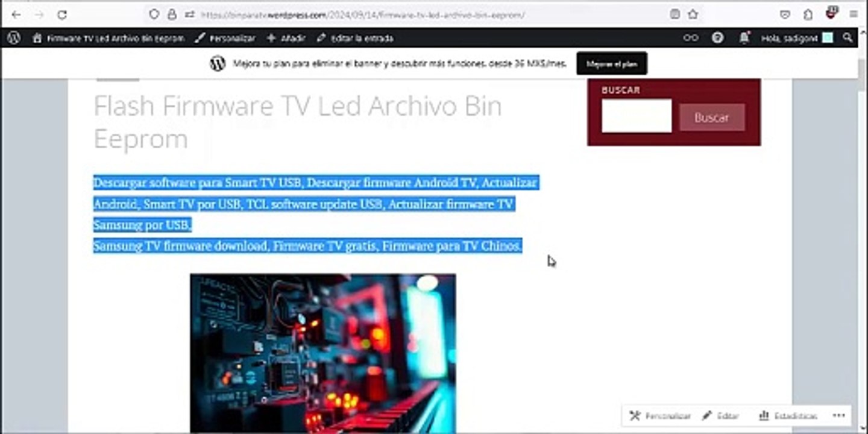The image size is (868, 434).
Task: Open Estadísticas from the bottom action bar
Action: pos(788,416)
